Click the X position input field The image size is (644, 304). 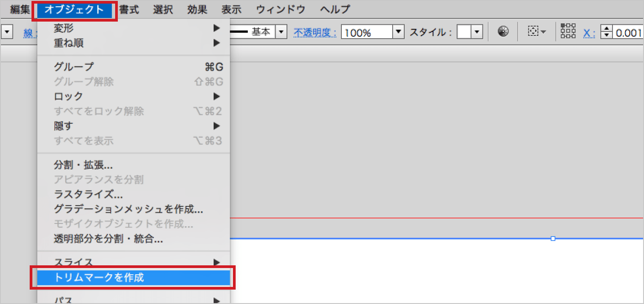[629, 32]
